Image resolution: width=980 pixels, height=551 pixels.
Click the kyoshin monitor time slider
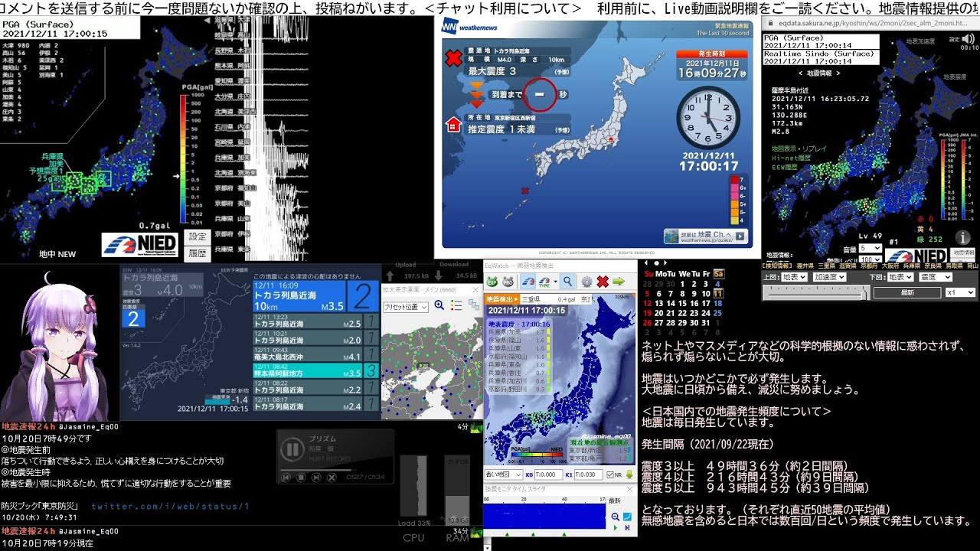[815, 292]
